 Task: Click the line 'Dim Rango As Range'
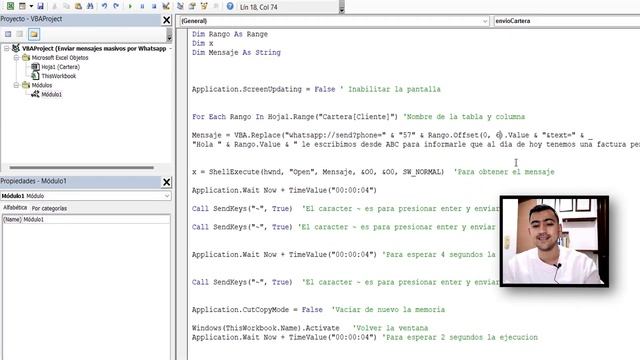pos(230,34)
